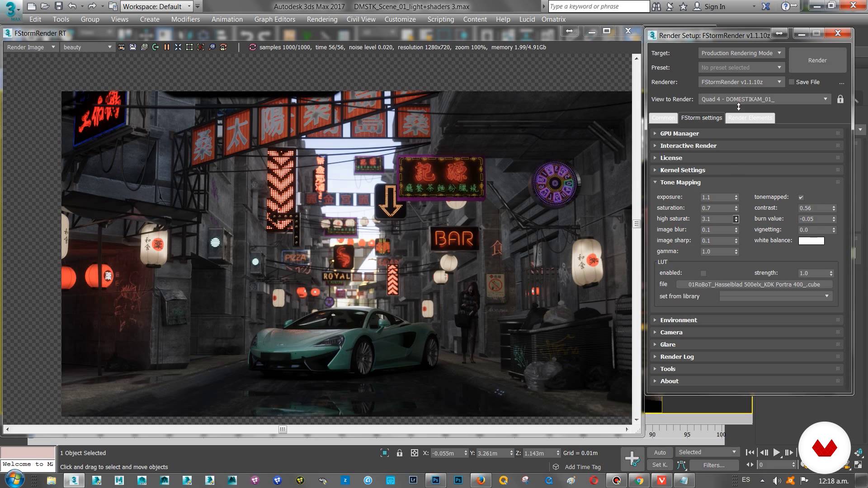Open the Modifiers menu
868x488 pixels.
pyautogui.click(x=185, y=19)
